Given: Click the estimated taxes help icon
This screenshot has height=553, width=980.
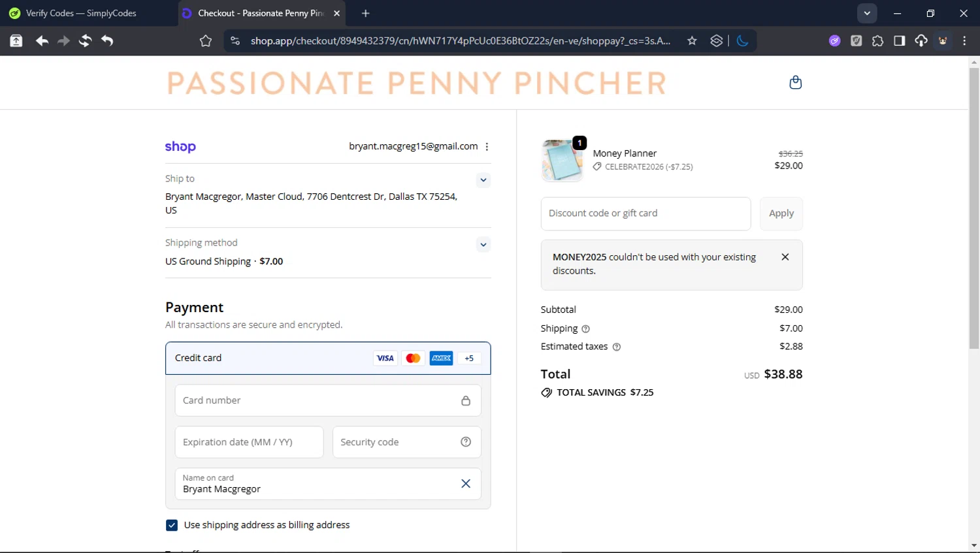Looking at the screenshot, I should tap(616, 347).
